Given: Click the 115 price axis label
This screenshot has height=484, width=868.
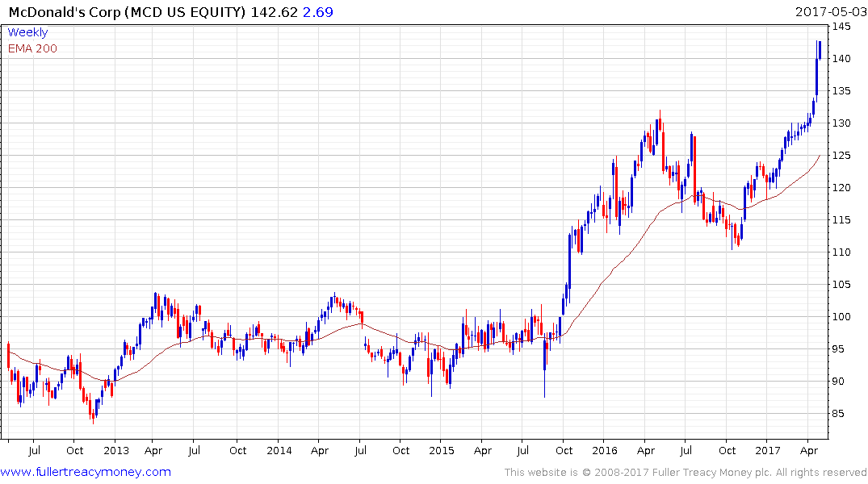Looking at the screenshot, I should (x=841, y=220).
